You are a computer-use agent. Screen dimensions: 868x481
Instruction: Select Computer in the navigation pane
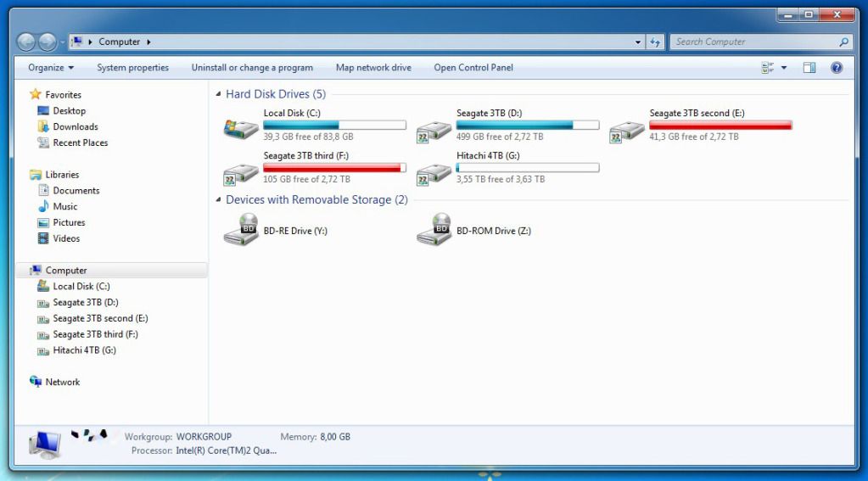click(x=113, y=270)
